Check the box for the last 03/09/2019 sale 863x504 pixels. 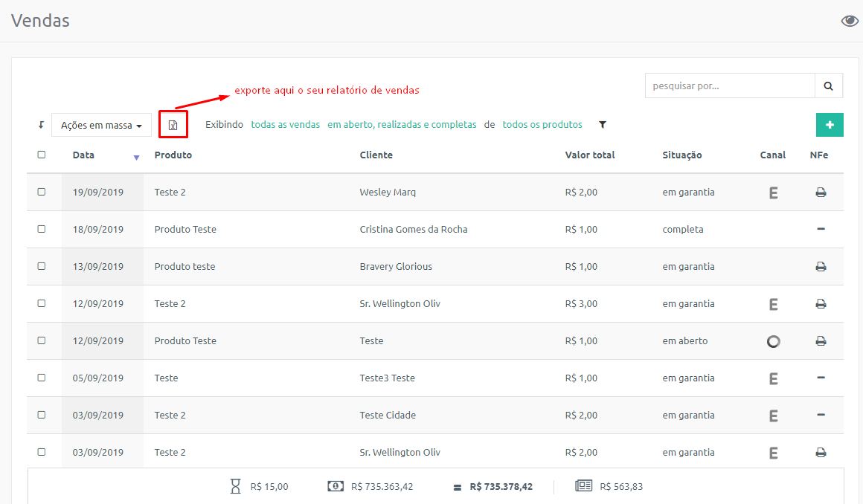(41, 452)
